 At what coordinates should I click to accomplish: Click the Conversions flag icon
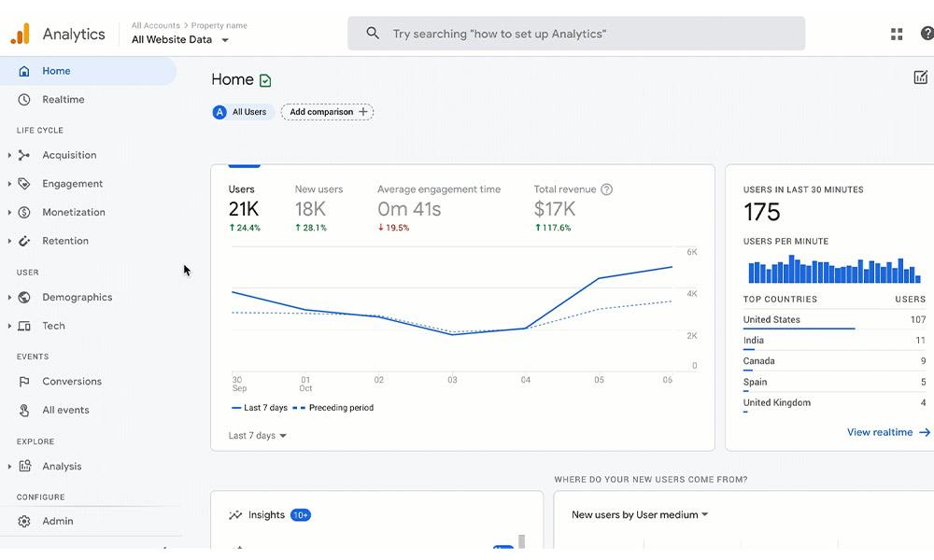(x=24, y=382)
